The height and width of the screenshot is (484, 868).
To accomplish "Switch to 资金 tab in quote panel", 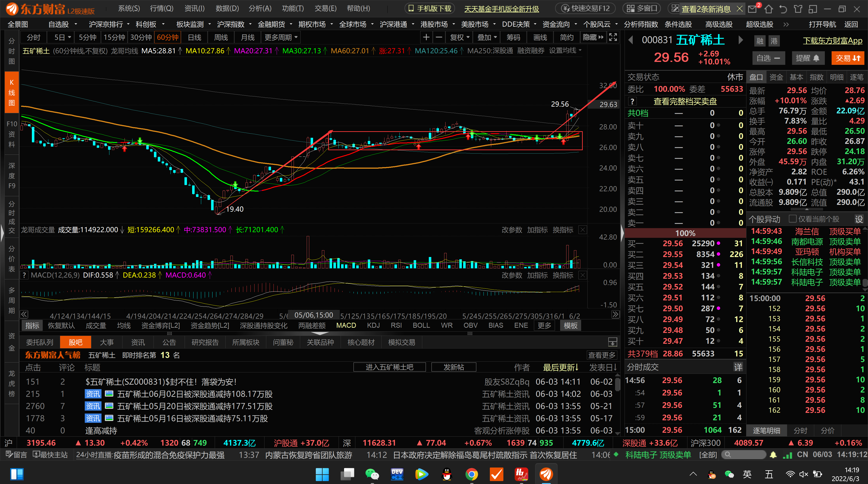I will 776,77.
